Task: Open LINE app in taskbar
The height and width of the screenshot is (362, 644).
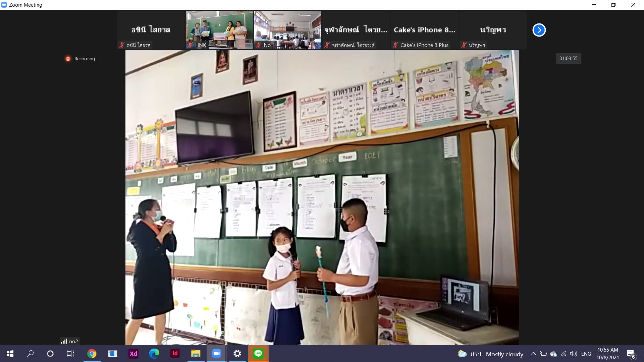Action: pyautogui.click(x=258, y=354)
